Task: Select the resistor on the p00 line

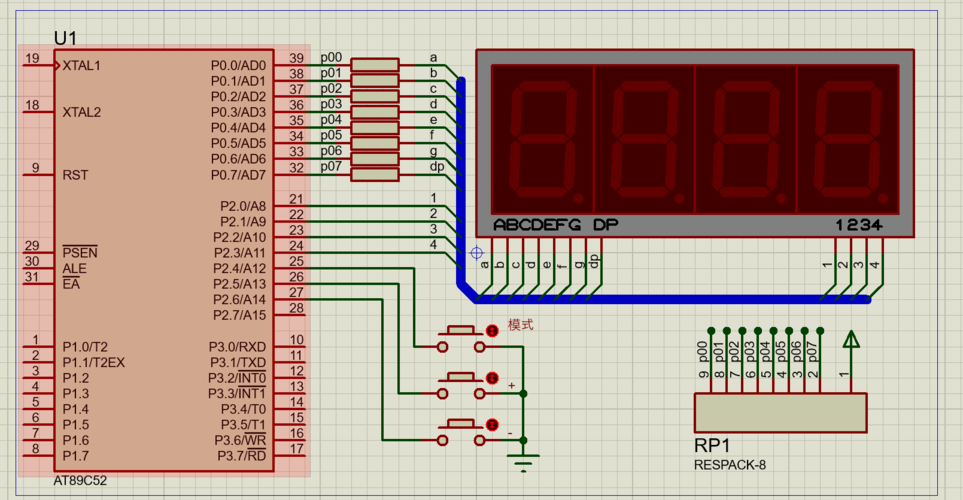Action: coord(375,64)
